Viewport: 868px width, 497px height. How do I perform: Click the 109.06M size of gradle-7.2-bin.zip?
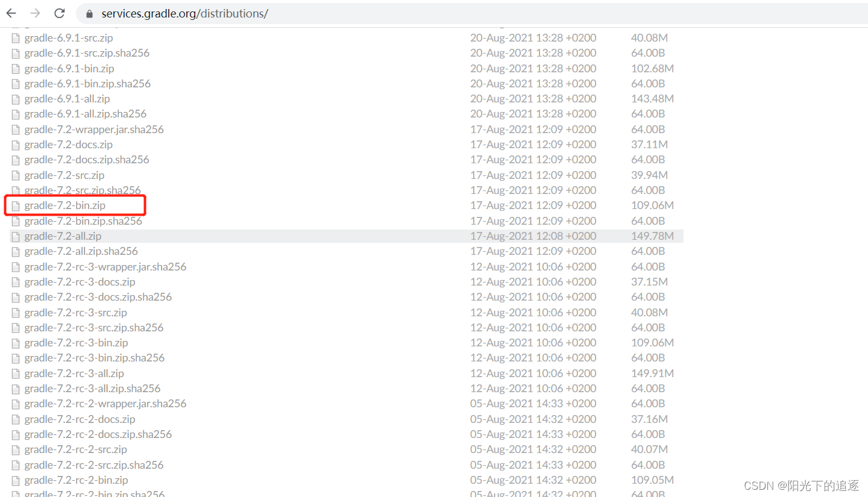(x=652, y=205)
